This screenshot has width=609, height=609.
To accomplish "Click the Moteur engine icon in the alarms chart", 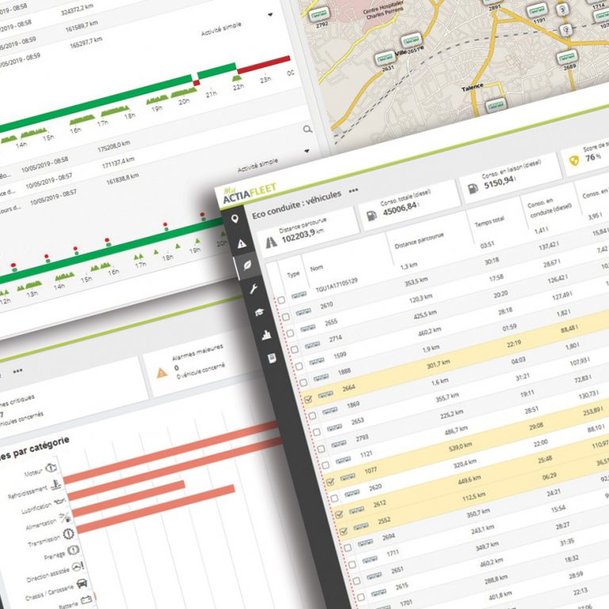I will [x=51, y=468].
